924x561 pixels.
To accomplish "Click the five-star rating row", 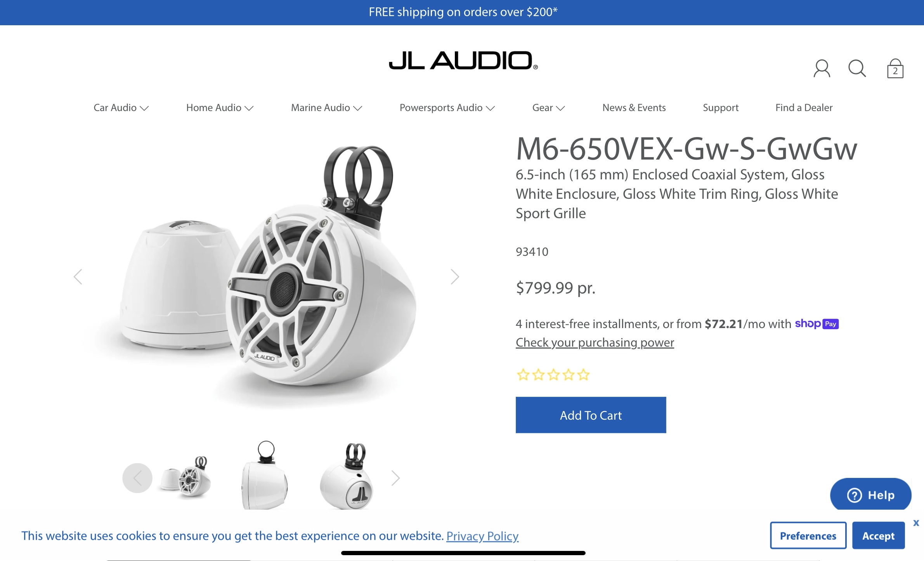I will pos(553,375).
